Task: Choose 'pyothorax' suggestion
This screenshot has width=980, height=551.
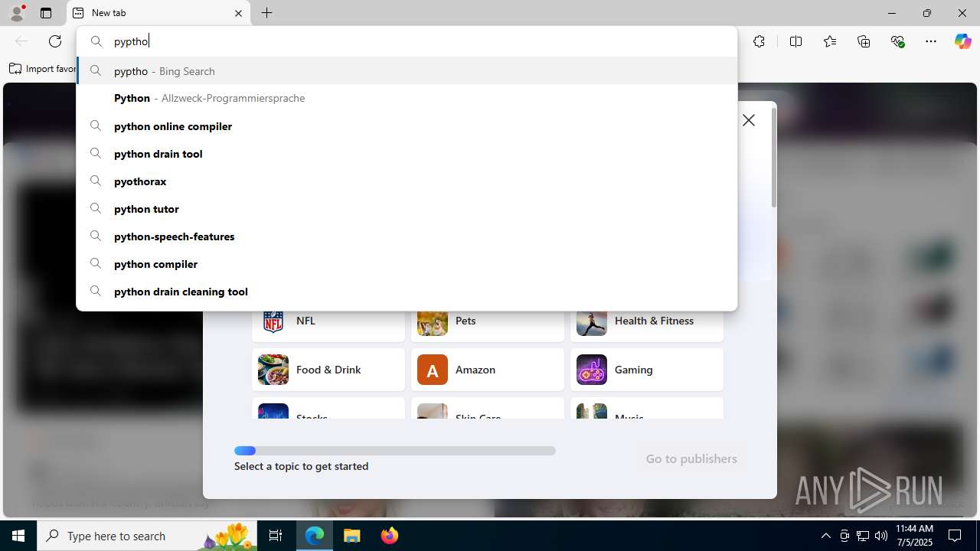Action: point(407,181)
